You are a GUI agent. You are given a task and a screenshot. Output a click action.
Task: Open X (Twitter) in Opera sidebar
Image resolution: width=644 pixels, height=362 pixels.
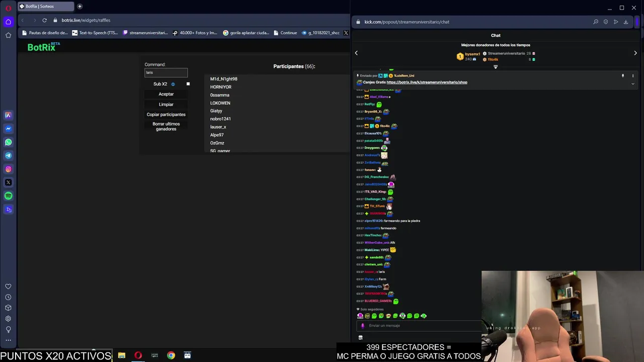pos(8,183)
